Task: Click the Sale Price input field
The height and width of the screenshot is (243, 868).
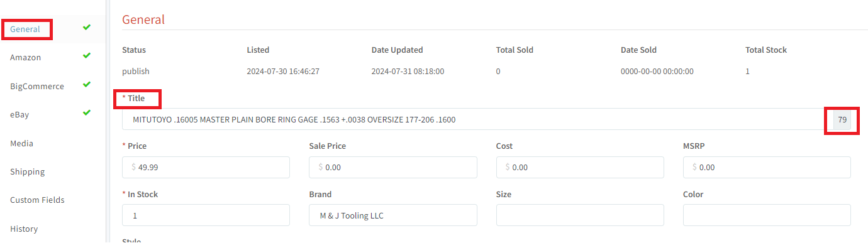Action: pos(393,168)
